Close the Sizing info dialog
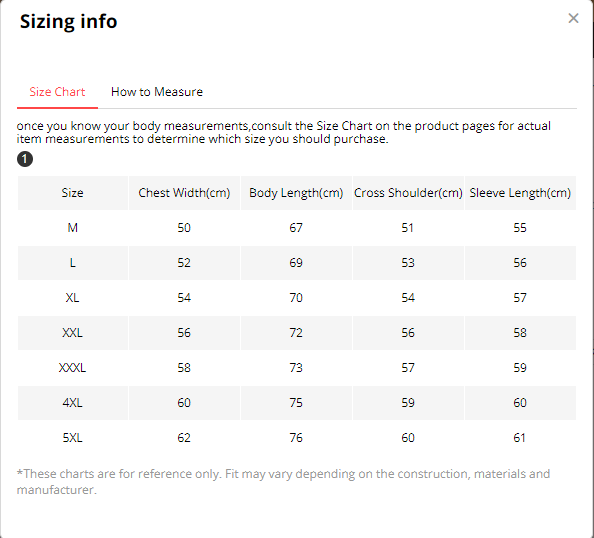This screenshot has height=538, width=594. [x=573, y=18]
